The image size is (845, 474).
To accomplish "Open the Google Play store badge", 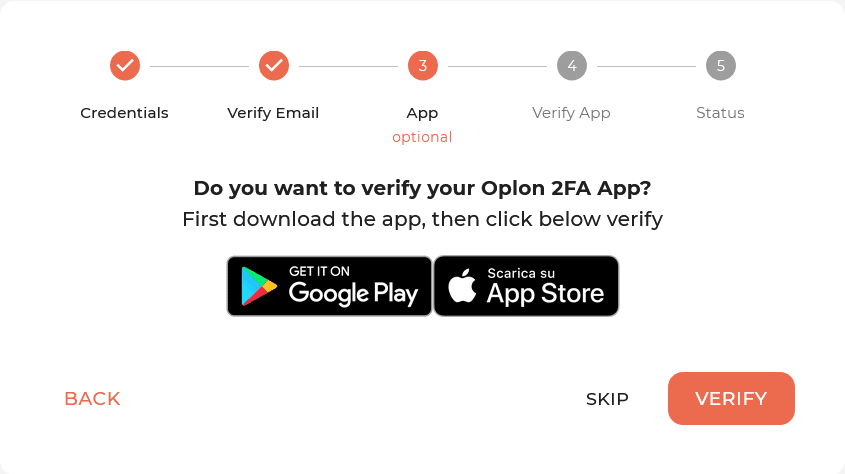I will [x=330, y=286].
